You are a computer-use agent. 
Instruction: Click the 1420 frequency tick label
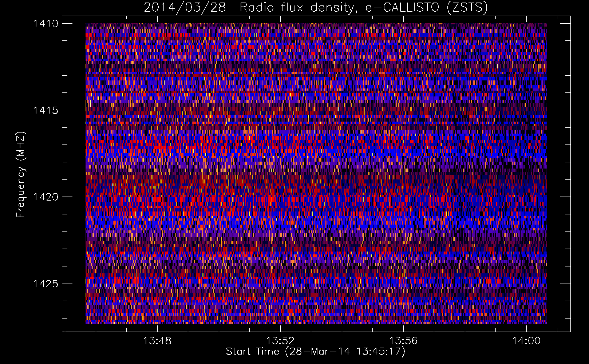(x=46, y=197)
